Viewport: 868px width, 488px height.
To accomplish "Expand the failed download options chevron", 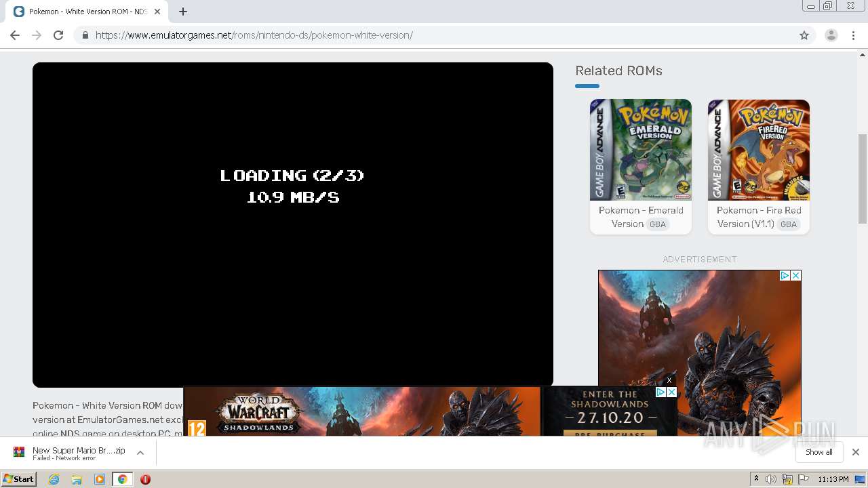I will click(x=140, y=453).
